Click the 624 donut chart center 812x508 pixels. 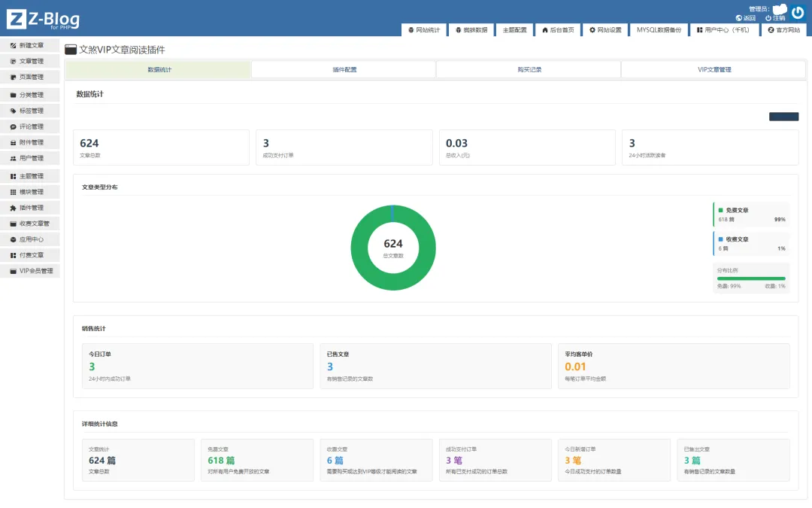click(x=393, y=248)
